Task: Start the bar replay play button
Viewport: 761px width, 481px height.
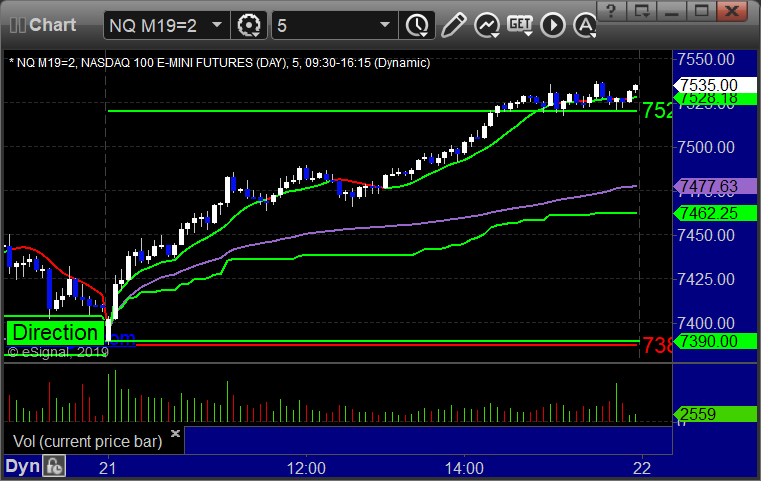Action: click(553, 25)
